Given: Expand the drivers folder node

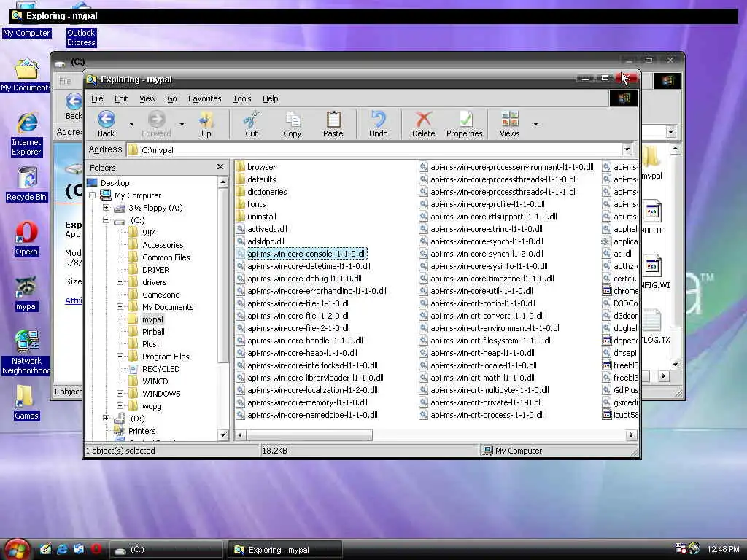Looking at the screenshot, I should pyautogui.click(x=120, y=282).
